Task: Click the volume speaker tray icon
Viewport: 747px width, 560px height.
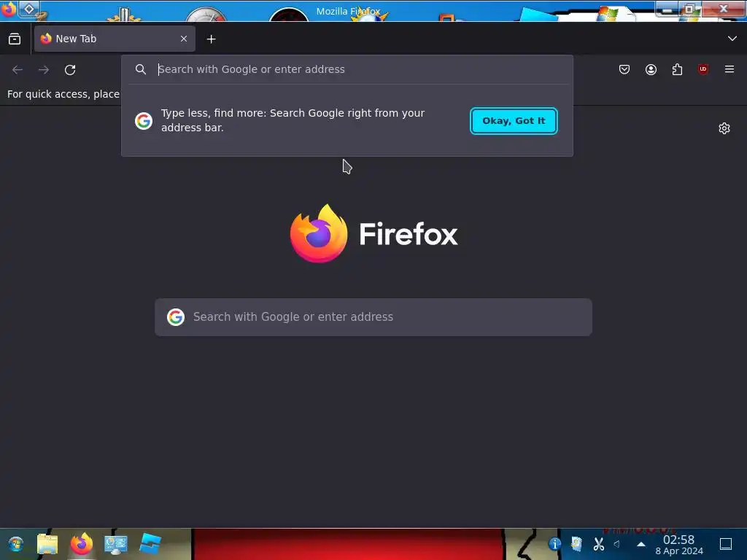Action: [617, 544]
